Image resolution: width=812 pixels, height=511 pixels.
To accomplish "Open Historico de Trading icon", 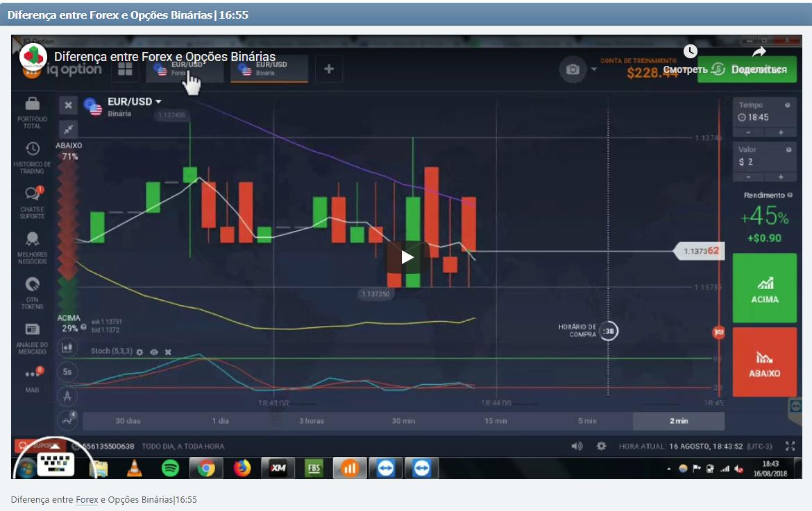I will click(33, 149).
